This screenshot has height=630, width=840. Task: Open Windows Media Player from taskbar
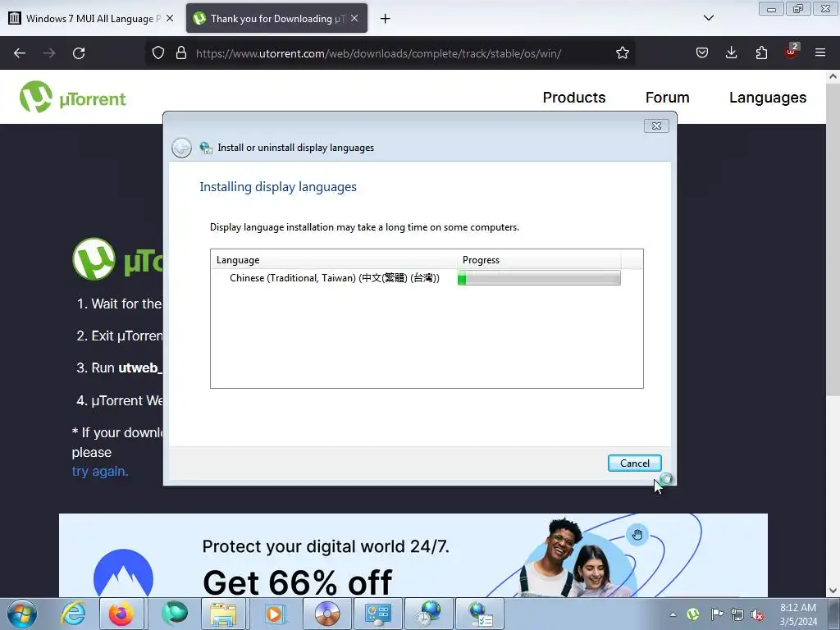point(275,614)
